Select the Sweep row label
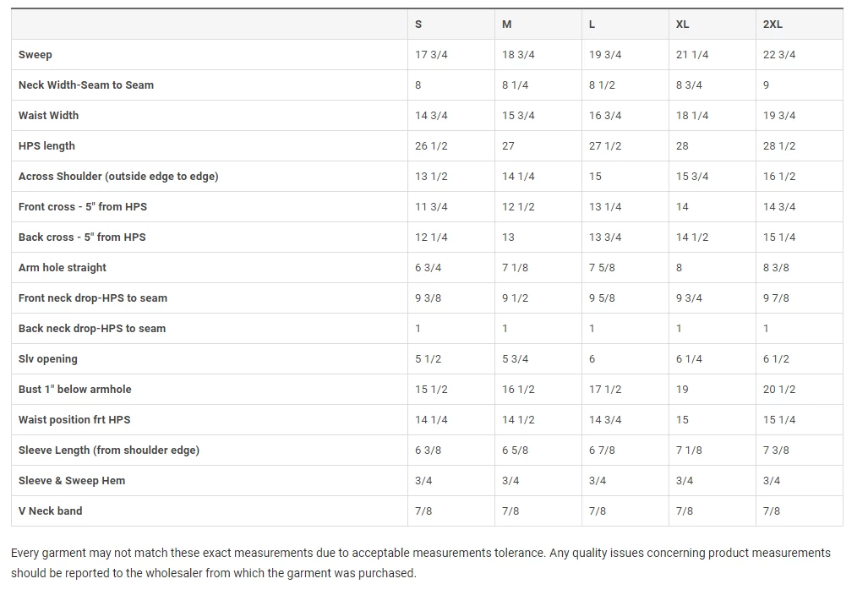 click(35, 55)
